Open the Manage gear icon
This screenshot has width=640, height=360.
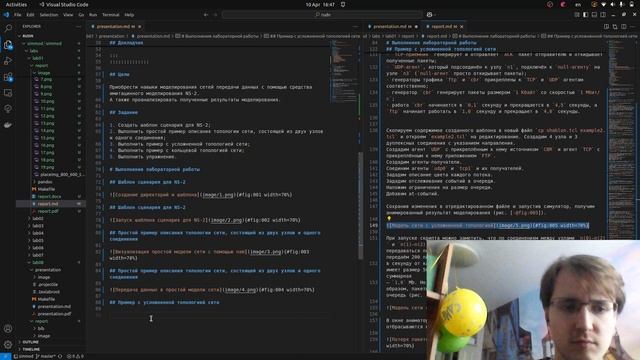coord(8,344)
